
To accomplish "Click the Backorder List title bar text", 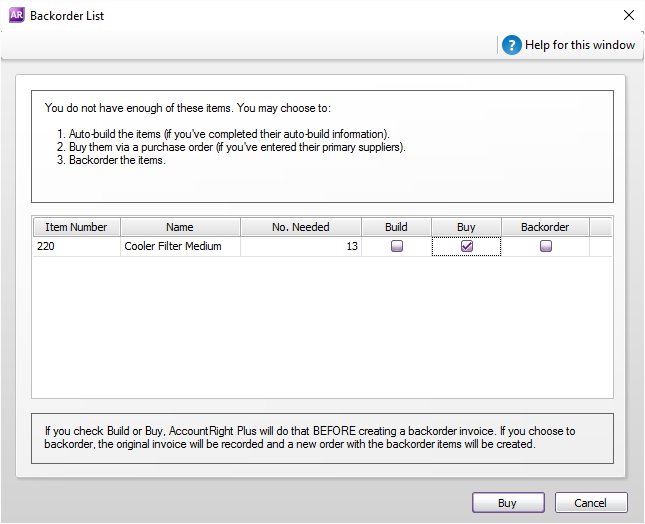I will 67,16.
